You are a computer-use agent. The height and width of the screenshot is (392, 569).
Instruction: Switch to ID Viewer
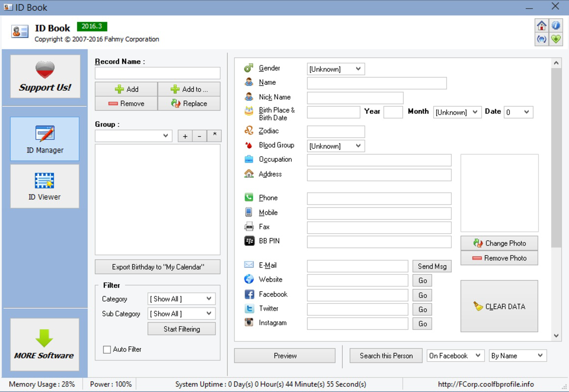(x=45, y=186)
